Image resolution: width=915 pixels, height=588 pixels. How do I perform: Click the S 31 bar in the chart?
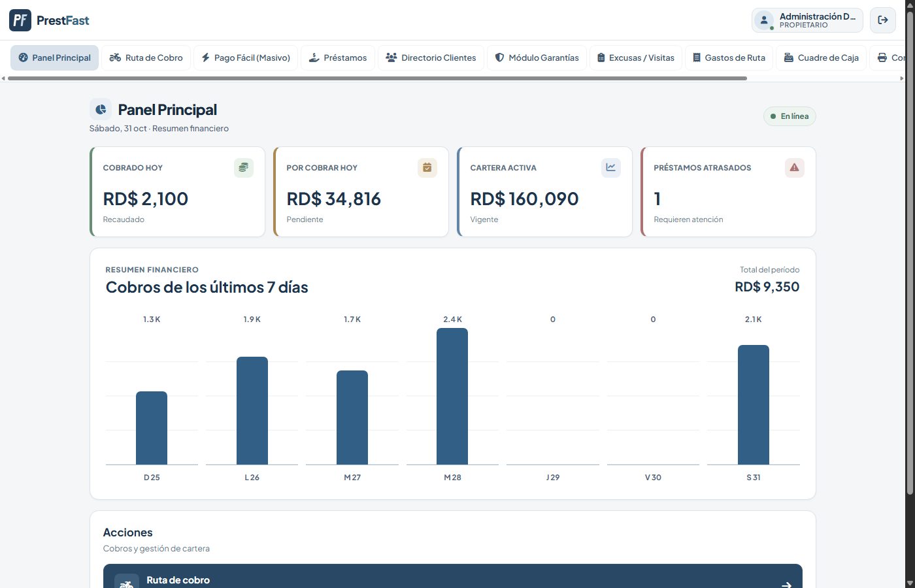(754, 404)
